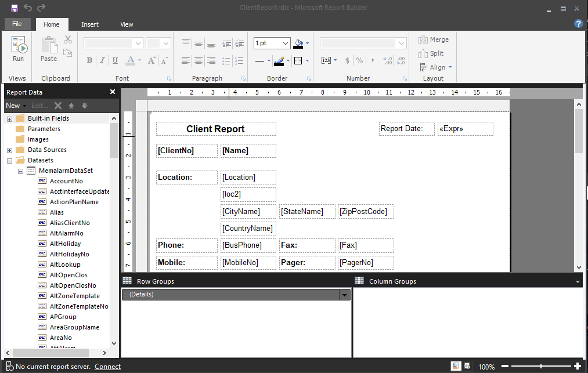The image size is (588, 373).
Task: Click the Save icon in title bar
Action: coord(15,8)
